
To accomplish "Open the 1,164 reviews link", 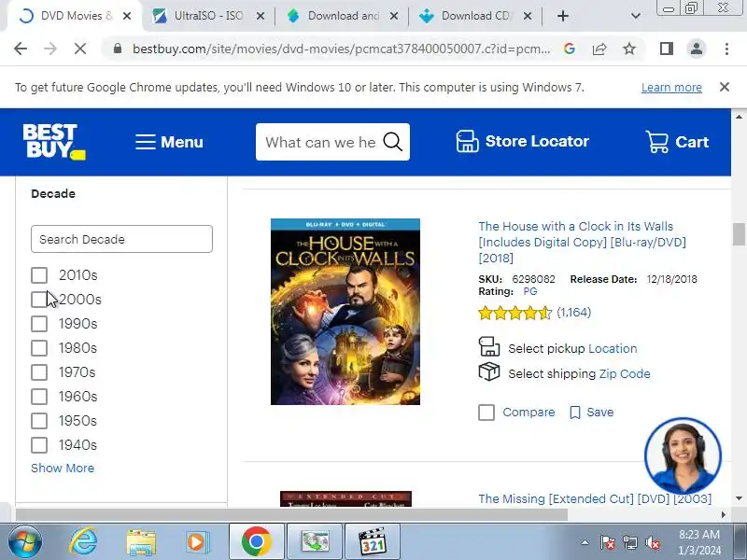I will (x=573, y=313).
